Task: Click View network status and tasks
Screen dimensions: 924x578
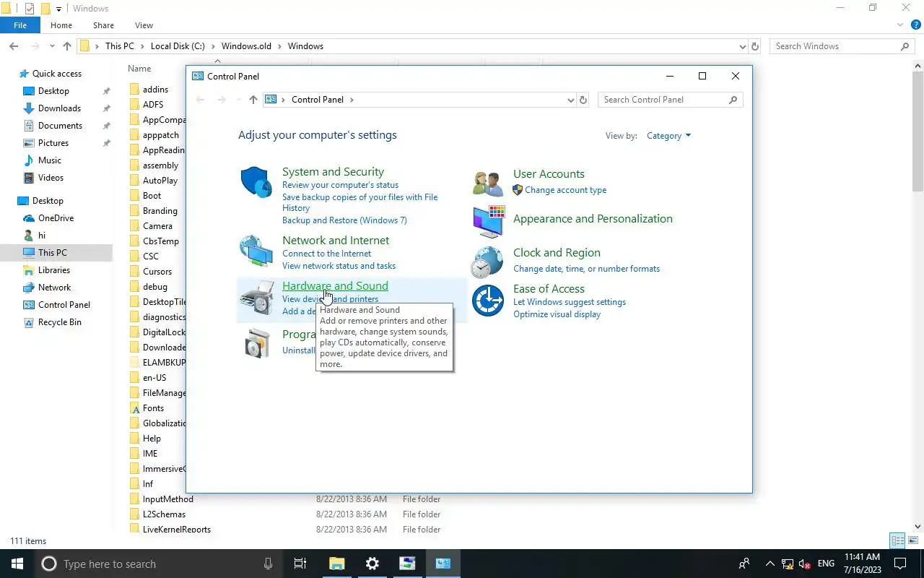Action: pyautogui.click(x=339, y=266)
